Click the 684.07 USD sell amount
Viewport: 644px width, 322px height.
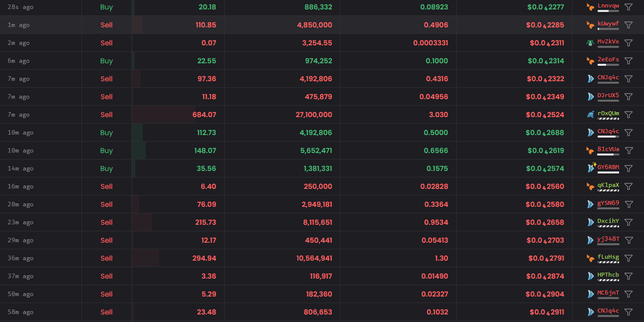pyautogui.click(x=204, y=115)
